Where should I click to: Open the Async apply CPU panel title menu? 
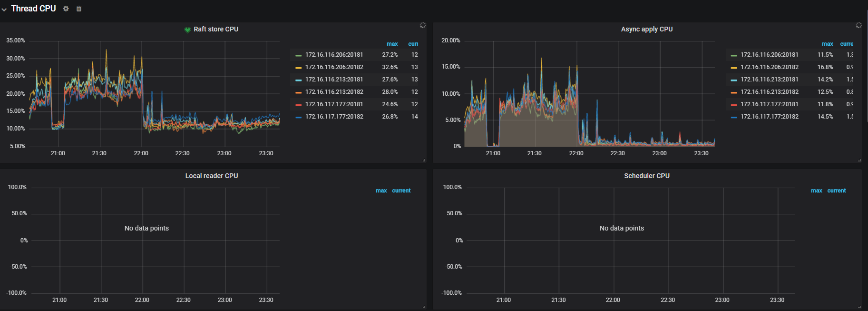[x=646, y=29]
